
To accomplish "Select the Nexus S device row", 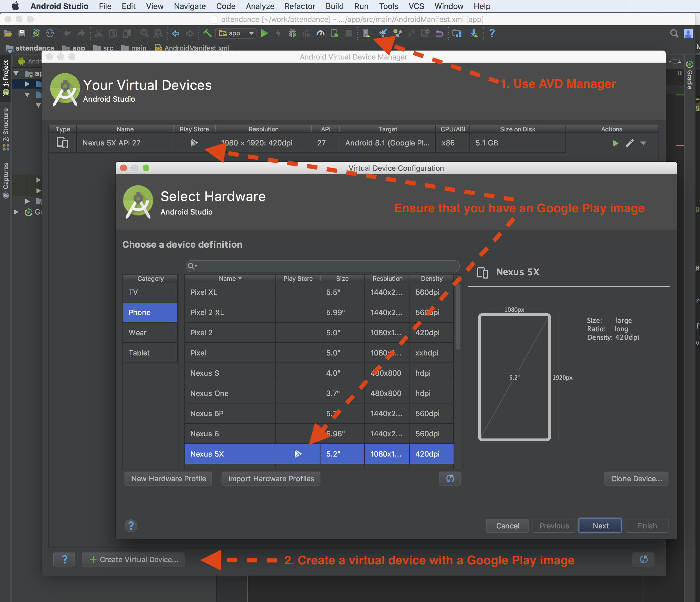I will [319, 373].
